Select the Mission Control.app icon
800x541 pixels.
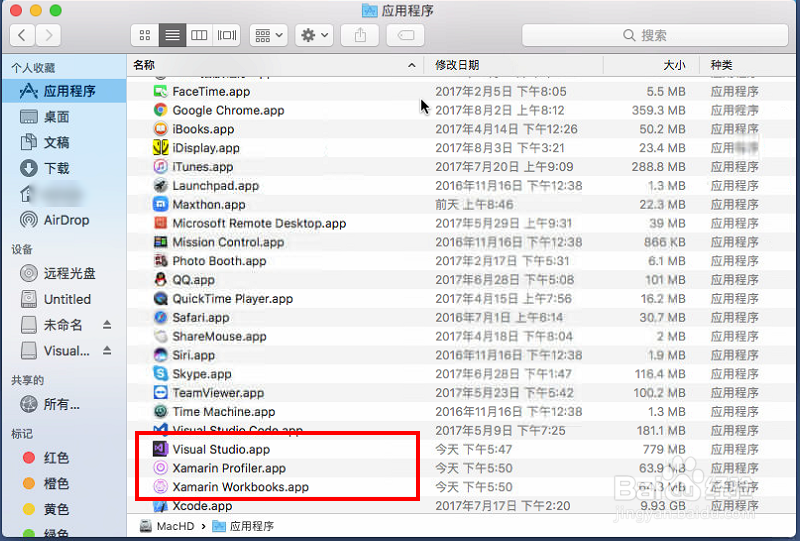click(x=160, y=242)
